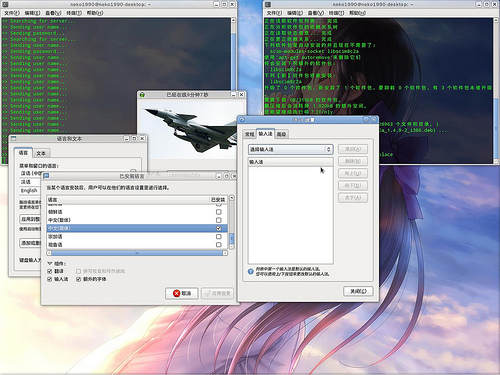Image resolution: width=500 pixels, height=375 pixels.
Task: Click the left terminal's window icon
Action: pos(5,4)
